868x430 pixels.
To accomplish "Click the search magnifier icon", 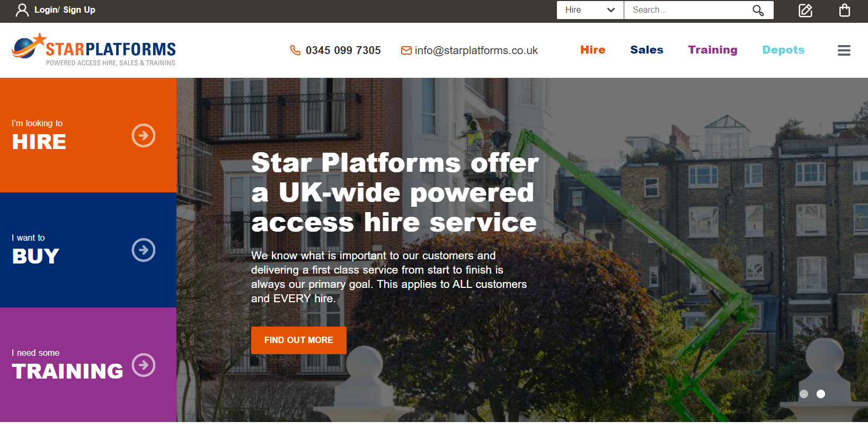I will coord(758,10).
